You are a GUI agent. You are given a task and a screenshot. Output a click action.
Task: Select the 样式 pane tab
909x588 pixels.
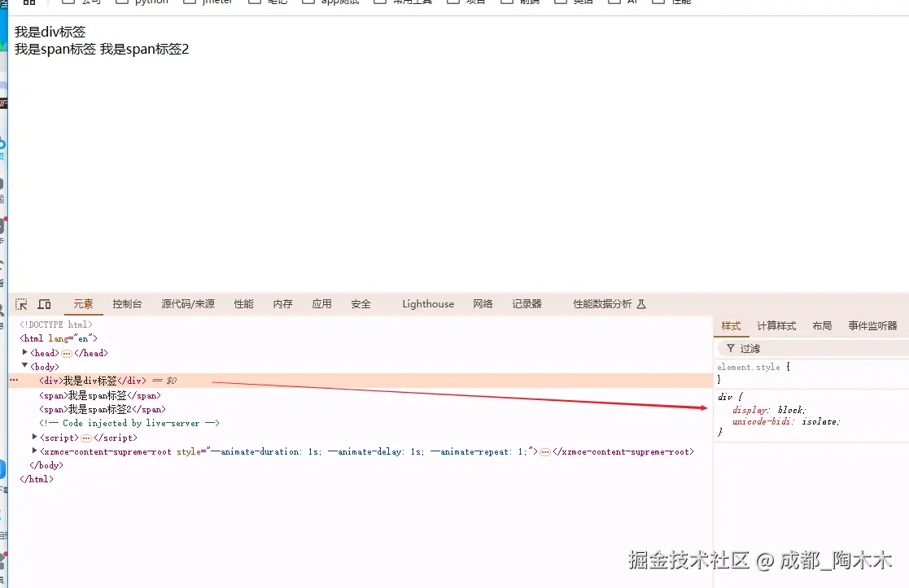(731, 326)
